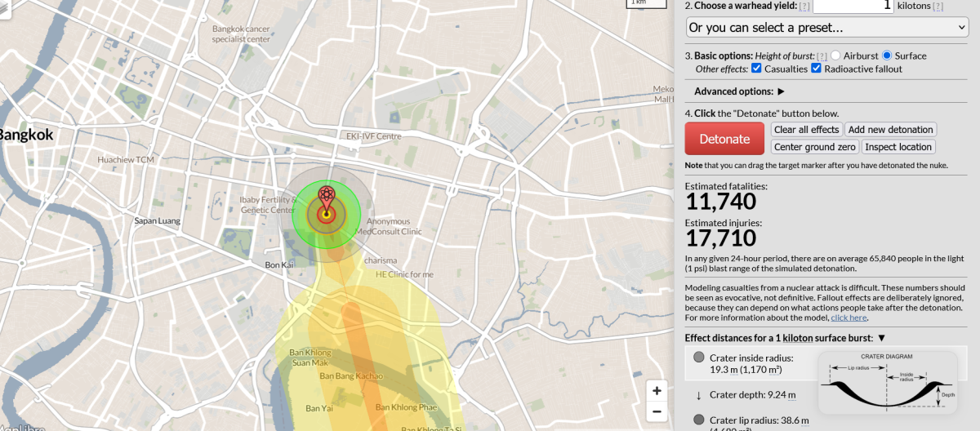The height and width of the screenshot is (431, 980).
Task: Click gray circle beside Crater inside radius
Action: click(699, 357)
